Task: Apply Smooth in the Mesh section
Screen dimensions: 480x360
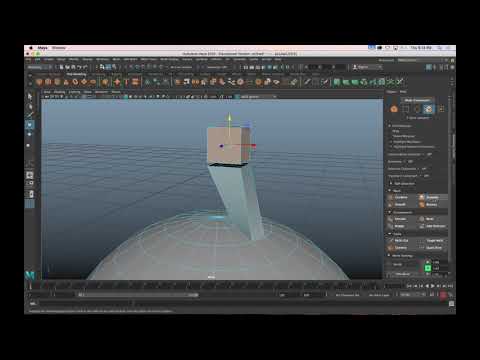Action: [x=401, y=204]
